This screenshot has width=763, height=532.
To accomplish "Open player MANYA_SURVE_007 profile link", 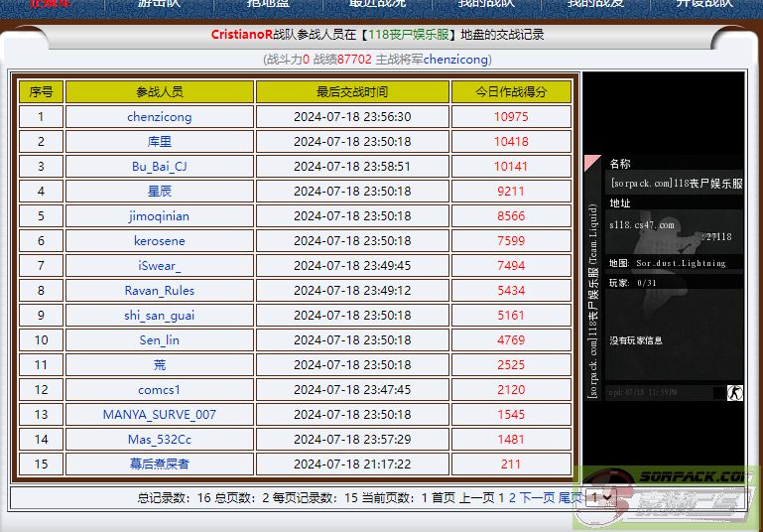I will click(160, 415).
